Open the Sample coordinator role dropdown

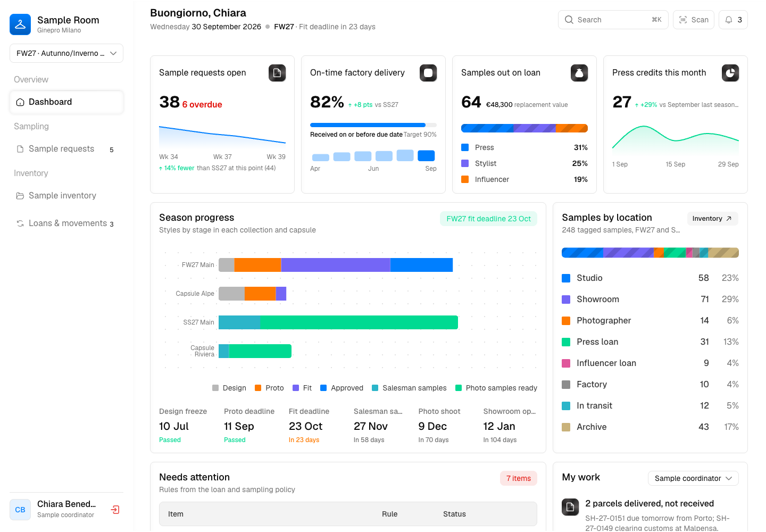coord(693,478)
